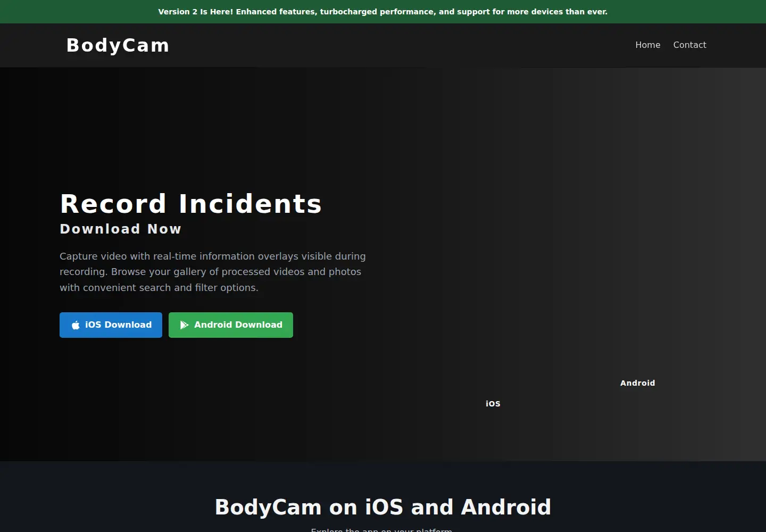The width and height of the screenshot is (766, 532).
Task: Click the BodyCam logo
Action: [118, 45]
